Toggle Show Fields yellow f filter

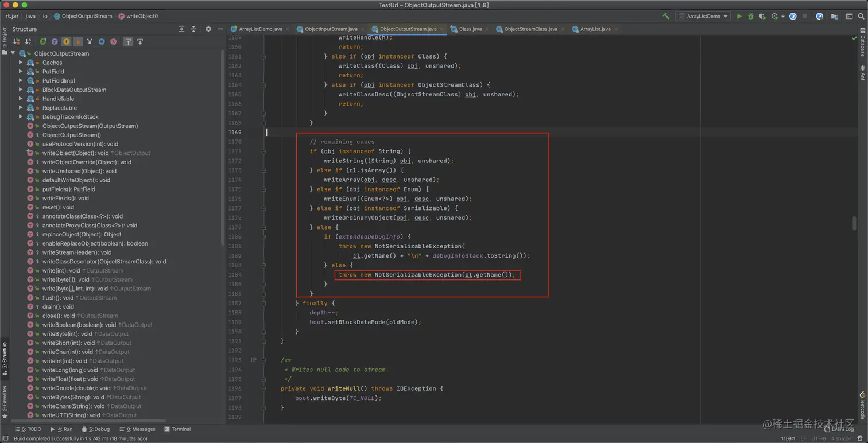pyautogui.click(x=66, y=42)
